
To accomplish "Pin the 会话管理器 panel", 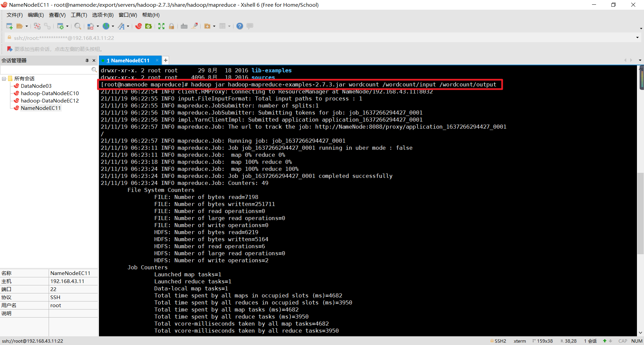I will click(x=87, y=61).
